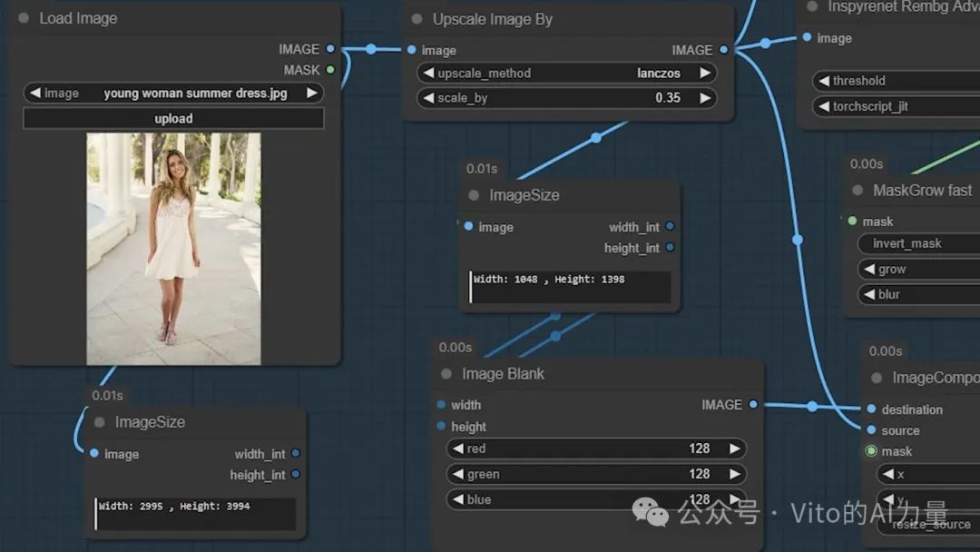Click the width input socket on Image Blank
The height and width of the screenshot is (552, 980).
coord(441,404)
